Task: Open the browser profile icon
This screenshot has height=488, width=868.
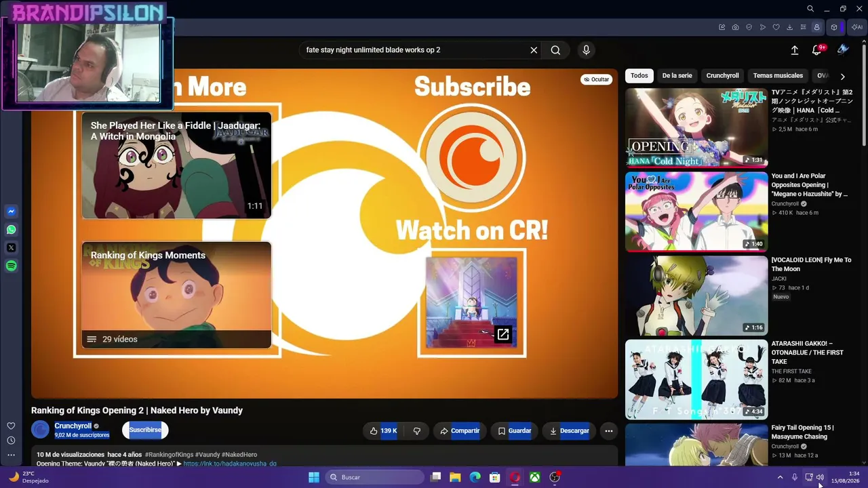Action: (817, 27)
